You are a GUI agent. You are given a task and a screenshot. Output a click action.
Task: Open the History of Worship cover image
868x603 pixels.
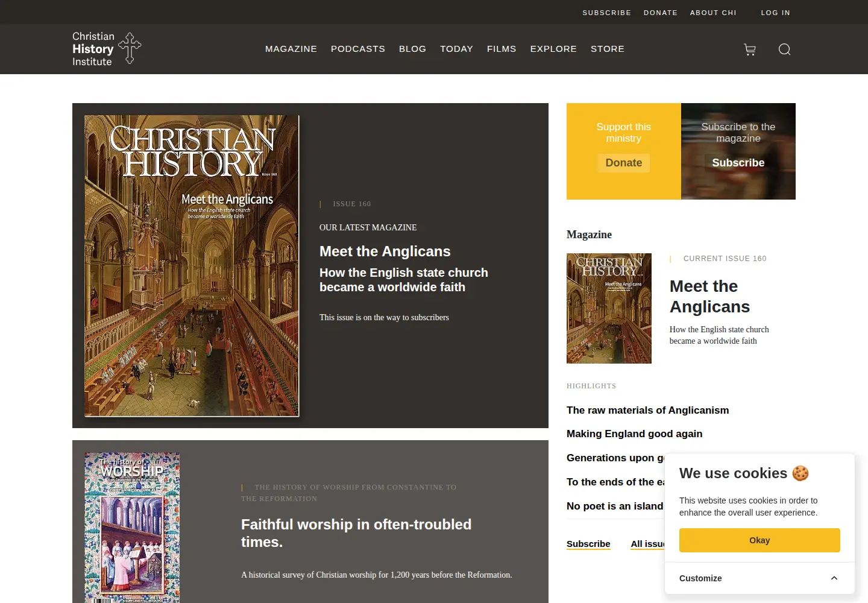click(132, 528)
